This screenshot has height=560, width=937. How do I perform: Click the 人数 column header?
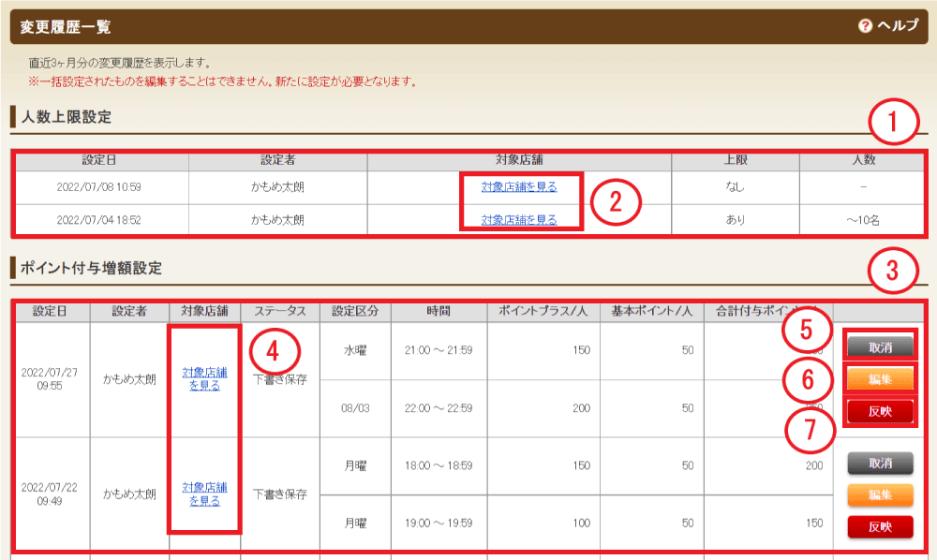[862, 160]
